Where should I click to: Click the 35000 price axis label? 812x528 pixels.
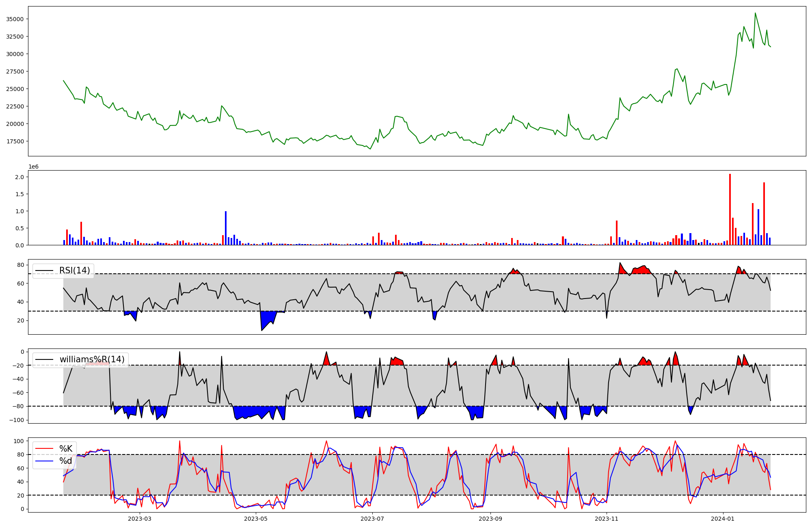[15, 19]
